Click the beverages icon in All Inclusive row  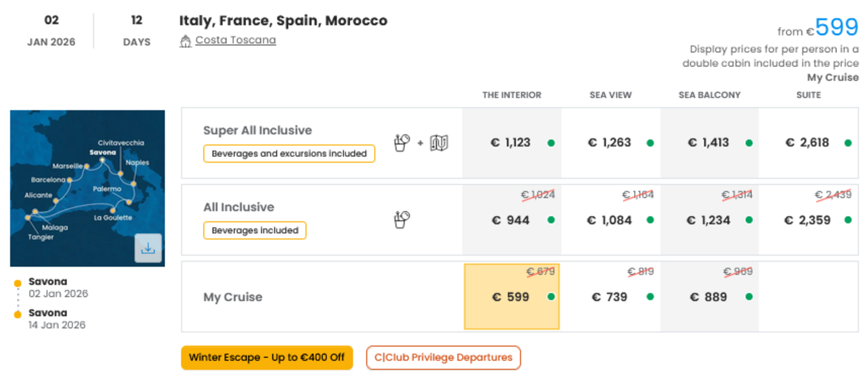402,219
